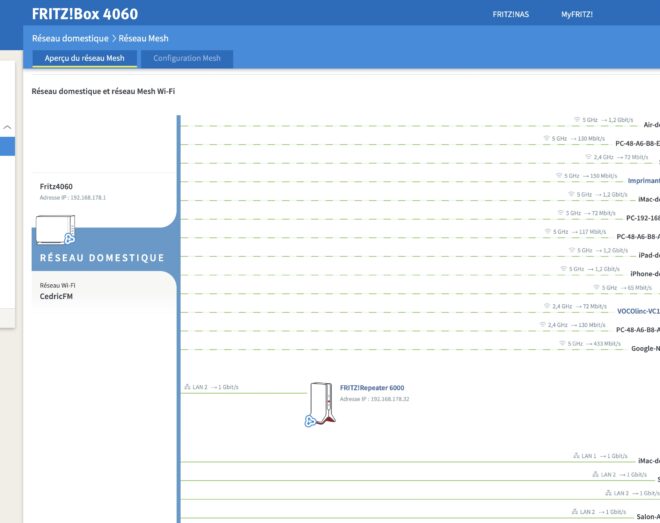The width and height of the screenshot is (660, 523).
Task: Click the 5 GHz 117 Mbit/s connection label
Action: pyautogui.click(x=579, y=232)
